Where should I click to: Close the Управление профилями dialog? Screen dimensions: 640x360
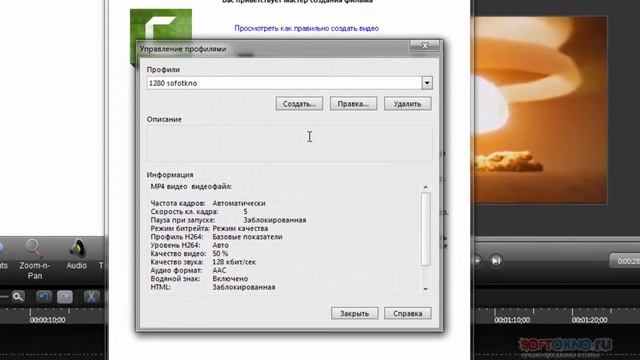[424, 45]
